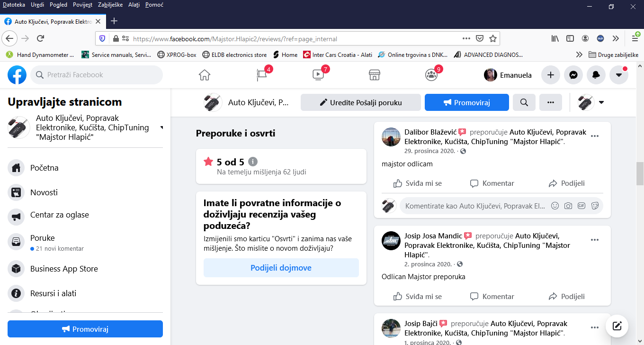Open the Datoteka menu
The width and height of the screenshot is (644, 345).
(14, 4)
